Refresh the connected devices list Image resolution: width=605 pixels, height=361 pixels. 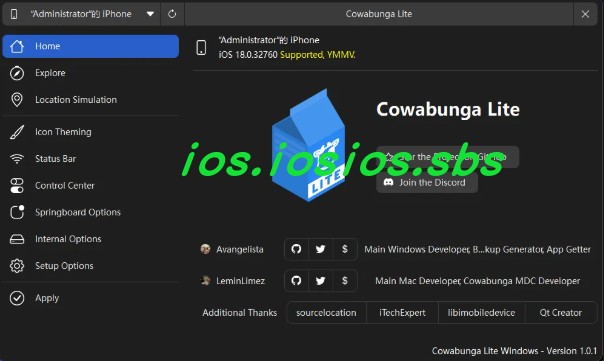[172, 14]
